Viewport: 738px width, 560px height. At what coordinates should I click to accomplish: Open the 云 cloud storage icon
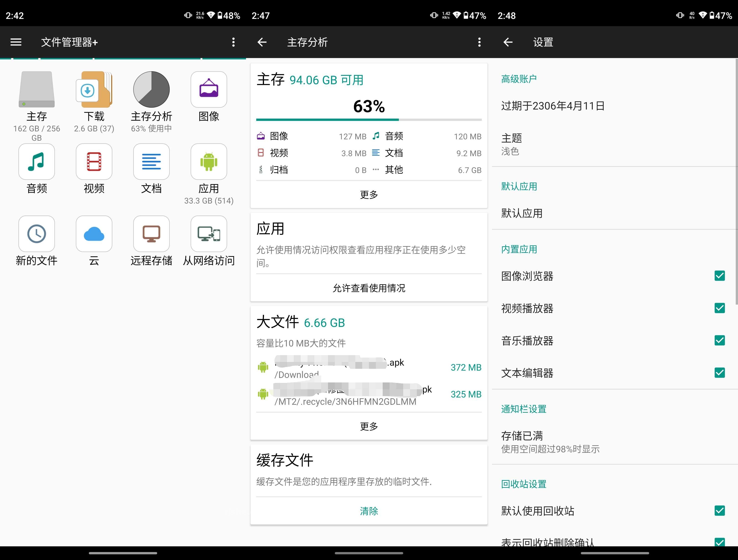94,234
